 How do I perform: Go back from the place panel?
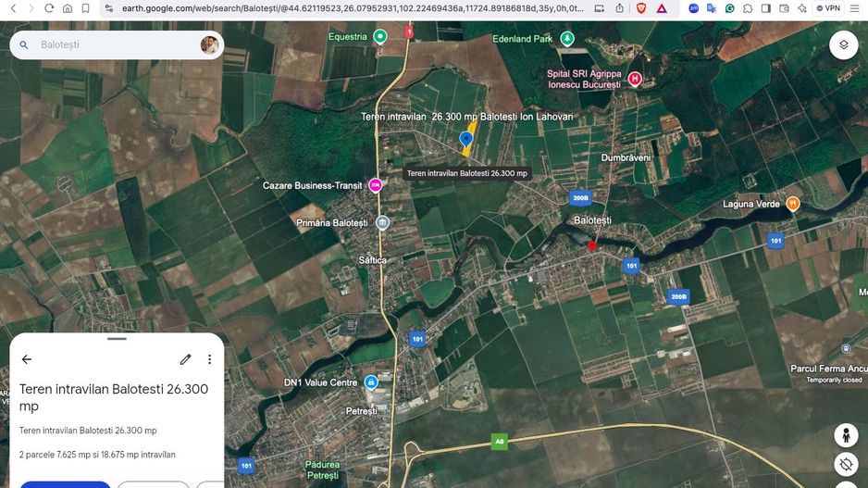pos(27,359)
